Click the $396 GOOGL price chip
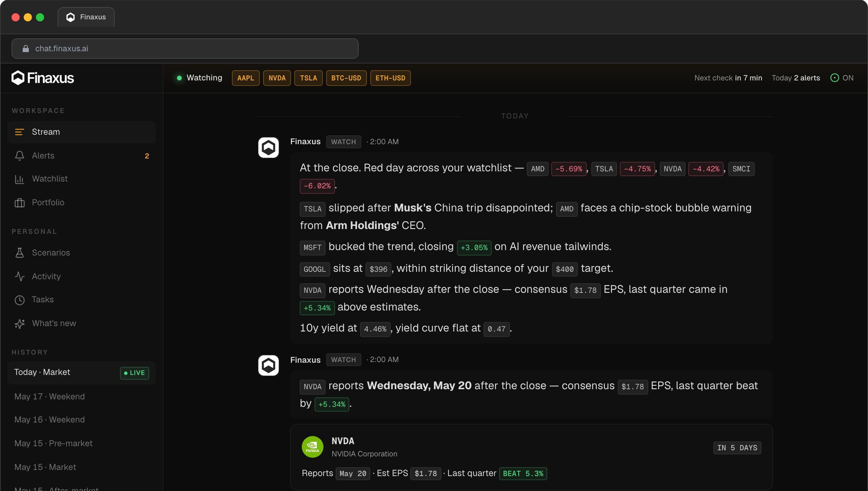Viewport: 868px width, 491px height. [x=378, y=269]
